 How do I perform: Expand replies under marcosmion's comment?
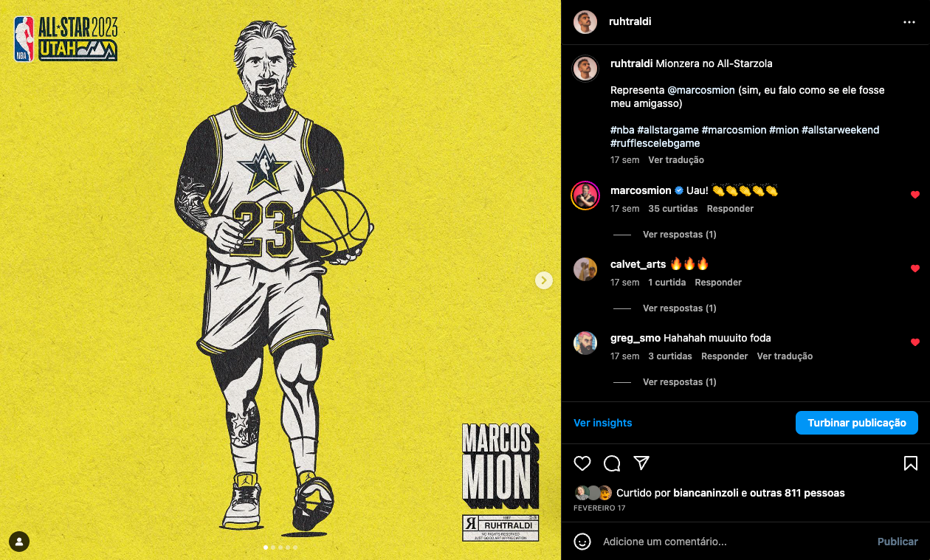(x=679, y=235)
